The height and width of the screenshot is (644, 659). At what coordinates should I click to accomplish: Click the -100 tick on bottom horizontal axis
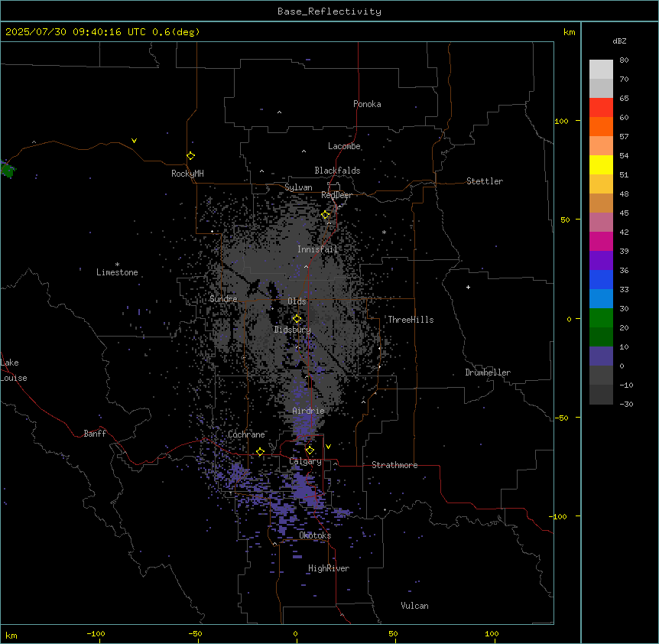96,633
